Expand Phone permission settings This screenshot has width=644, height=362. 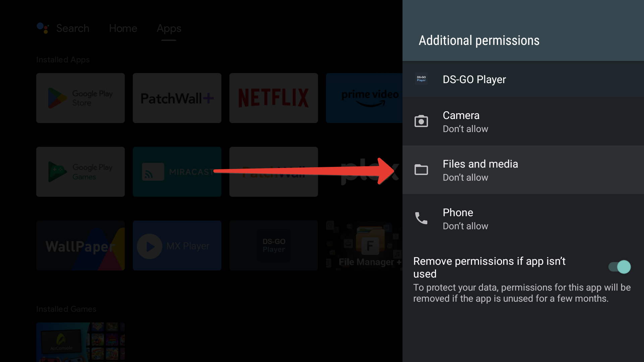tap(523, 218)
